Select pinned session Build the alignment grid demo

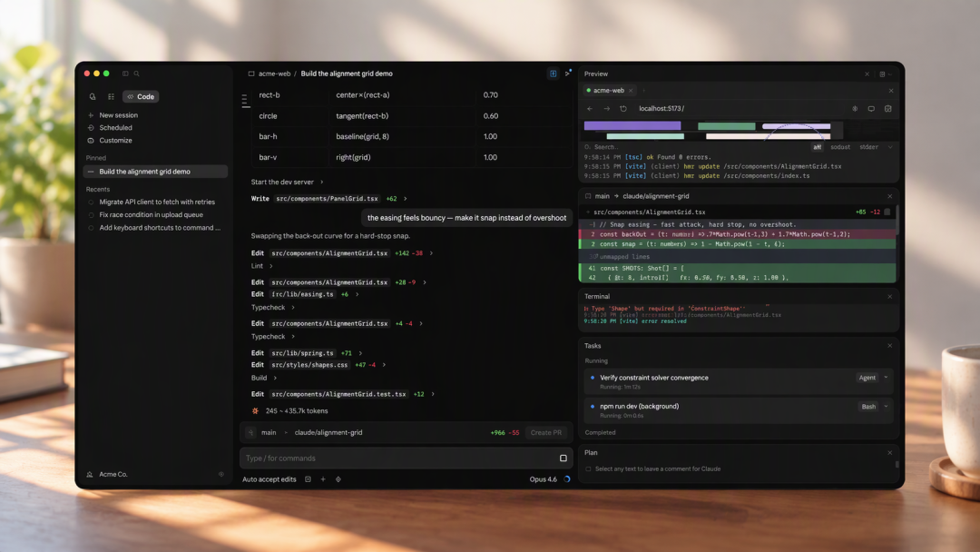coord(156,172)
